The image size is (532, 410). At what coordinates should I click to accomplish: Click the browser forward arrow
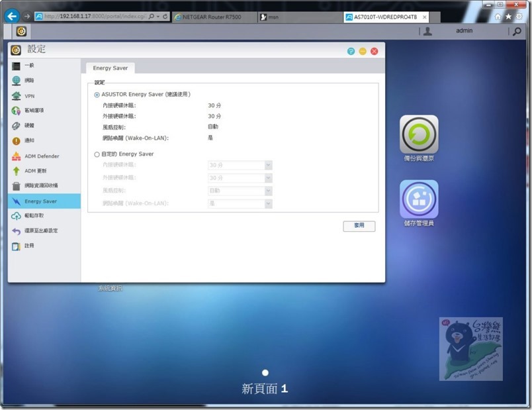(x=27, y=16)
